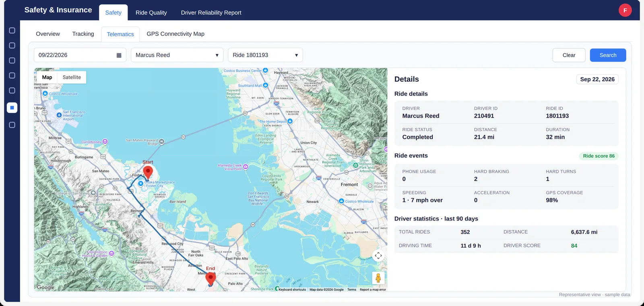Click the Filoli Historic House pin
644x306 pixels.
tap(111, 254)
